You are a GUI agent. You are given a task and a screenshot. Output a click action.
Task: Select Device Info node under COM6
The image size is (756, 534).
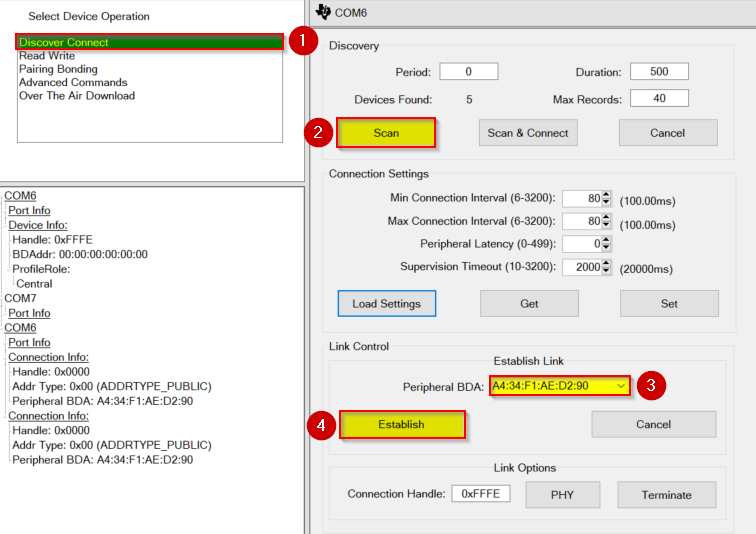tap(37, 225)
